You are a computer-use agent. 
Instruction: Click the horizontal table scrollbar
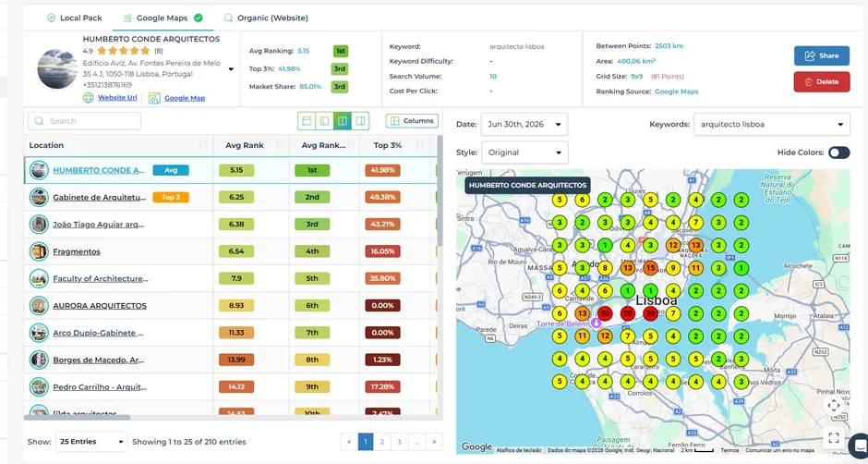[x=78, y=418]
